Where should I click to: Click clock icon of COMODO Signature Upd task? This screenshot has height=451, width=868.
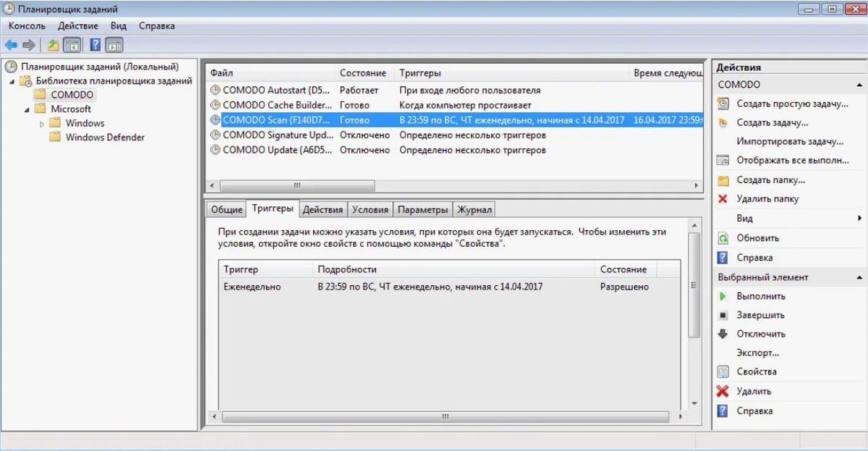[x=215, y=135]
